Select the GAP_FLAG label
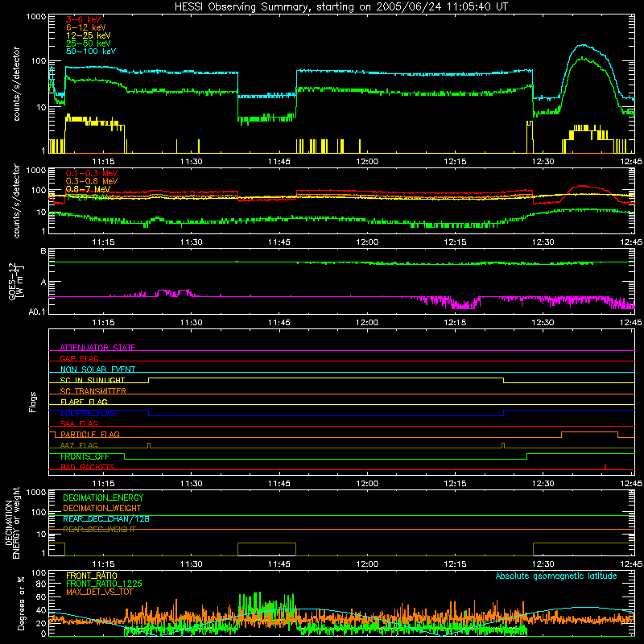644x644 pixels. (79, 358)
